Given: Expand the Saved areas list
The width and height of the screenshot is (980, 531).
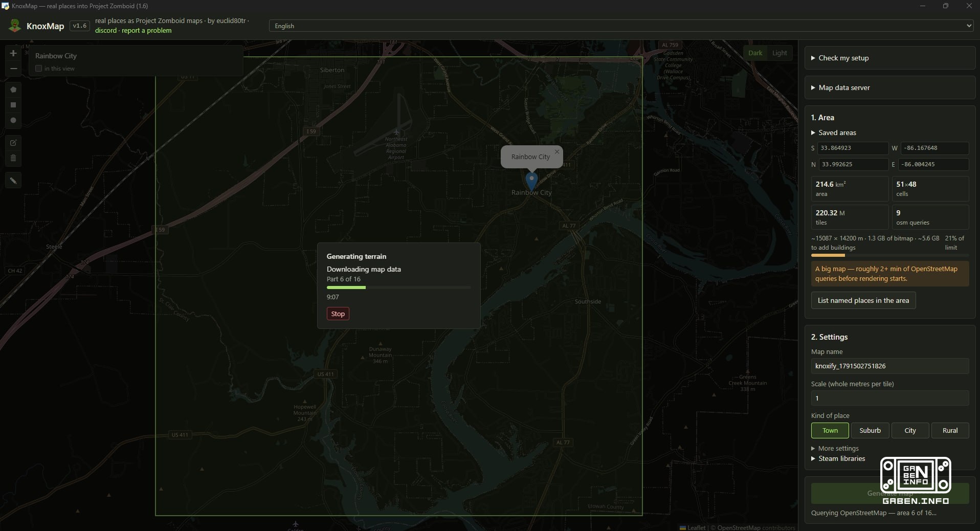Looking at the screenshot, I should pos(833,132).
